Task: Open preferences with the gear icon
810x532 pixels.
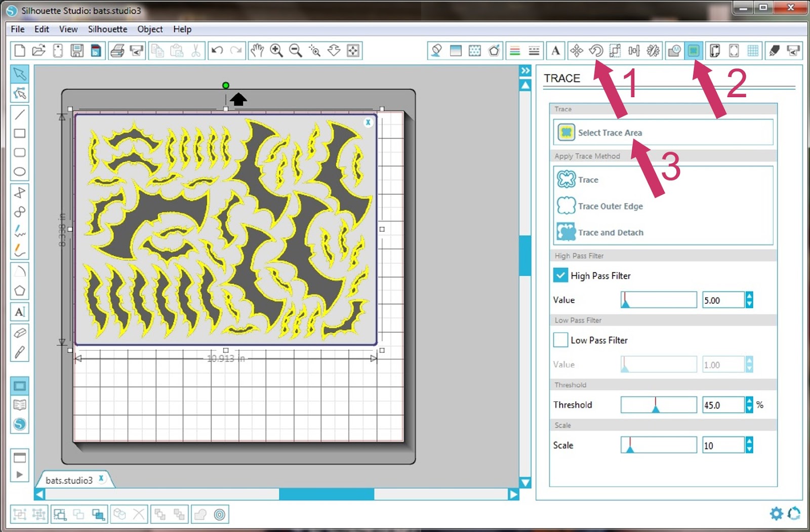Action: [776, 514]
